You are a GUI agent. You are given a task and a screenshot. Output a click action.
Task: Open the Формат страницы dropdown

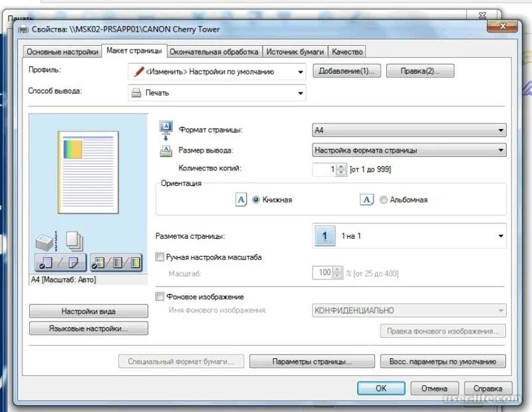tap(409, 130)
